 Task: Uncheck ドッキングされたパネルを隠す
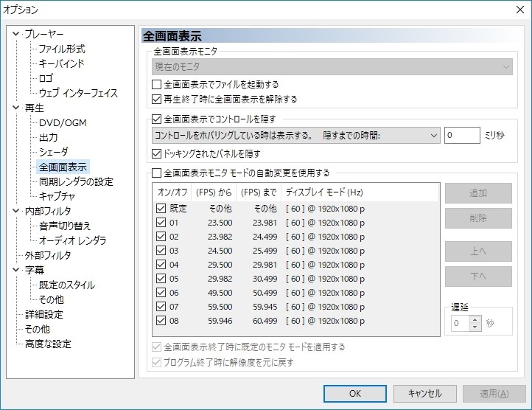[156, 153]
